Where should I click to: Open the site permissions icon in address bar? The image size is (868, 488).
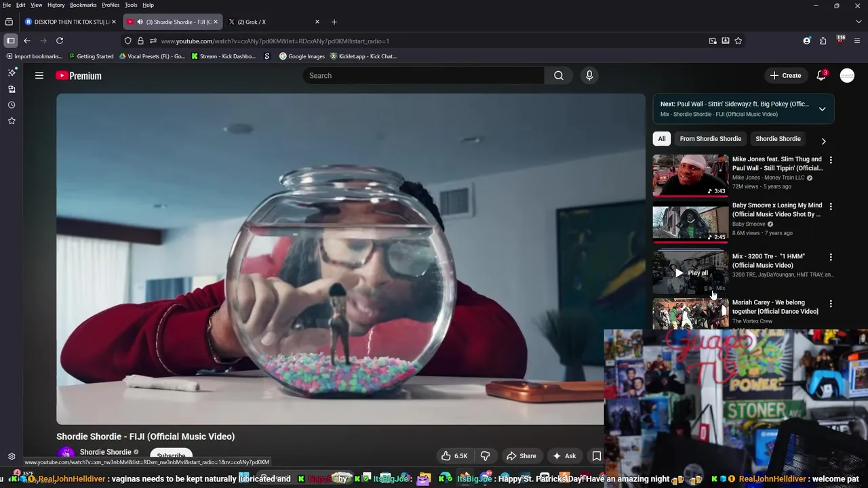(153, 41)
